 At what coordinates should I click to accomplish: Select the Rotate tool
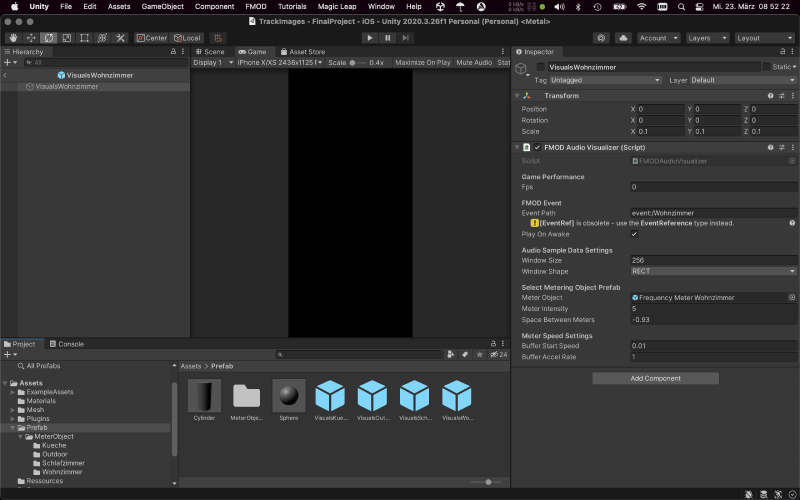(x=48, y=38)
